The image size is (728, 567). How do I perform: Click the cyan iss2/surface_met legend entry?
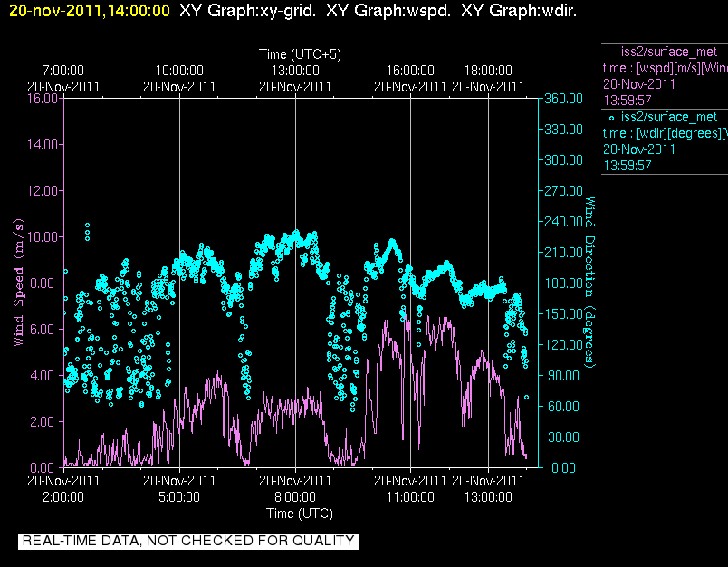668,117
